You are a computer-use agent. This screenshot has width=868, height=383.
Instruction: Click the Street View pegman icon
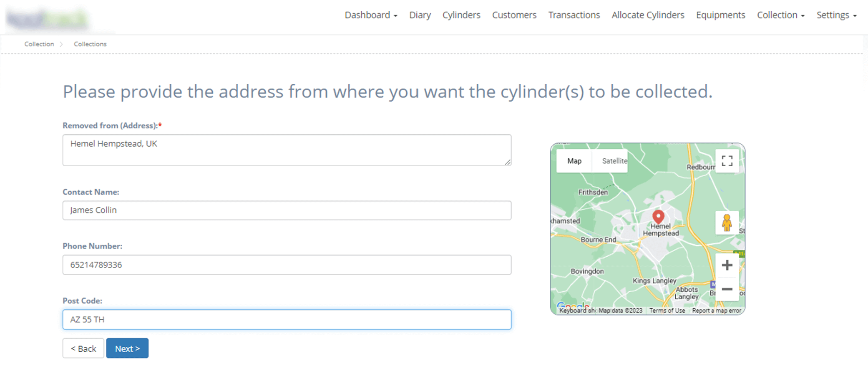727,223
